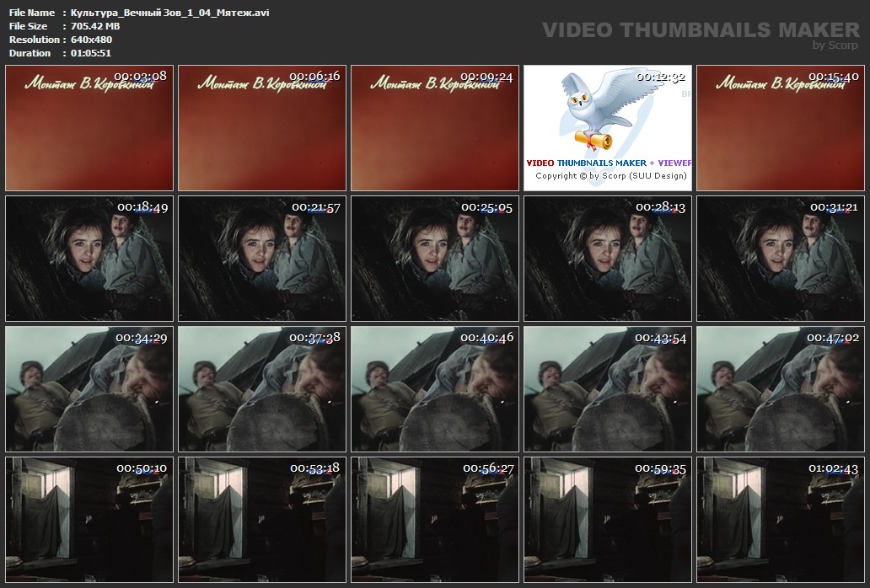The height and width of the screenshot is (588, 870).
Task: Click the file name text ending in .avi
Action: coord(170,13)
